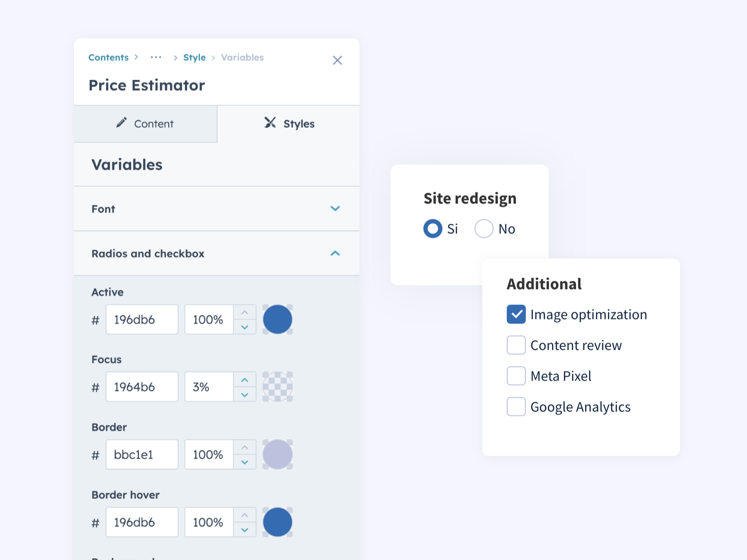Image resolution: width=747 pixels, height=560 pixels.
Task: Click the Active blue color swatch
Action: point(277,319)
